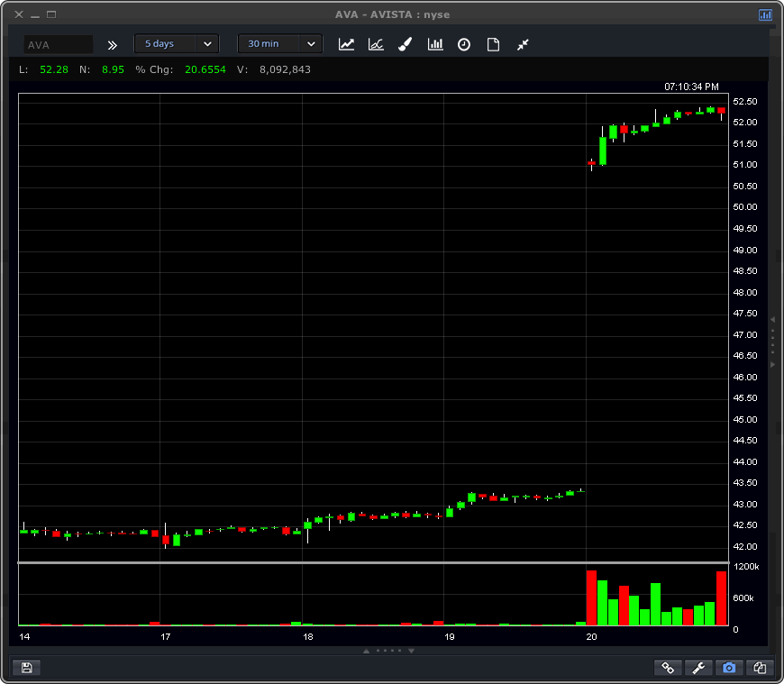Click the blank page template icon

pos(493,44)
